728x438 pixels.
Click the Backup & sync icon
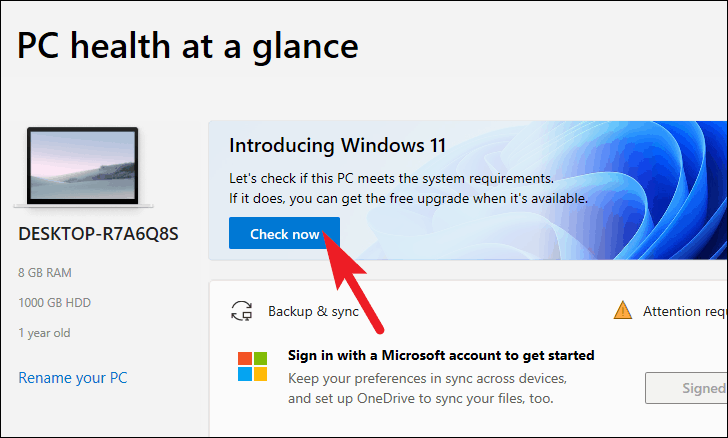(x=241, y=311)
